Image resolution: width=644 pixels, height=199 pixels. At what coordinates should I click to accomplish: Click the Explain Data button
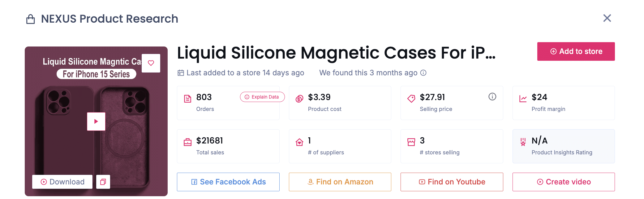[x=262, y=97]
